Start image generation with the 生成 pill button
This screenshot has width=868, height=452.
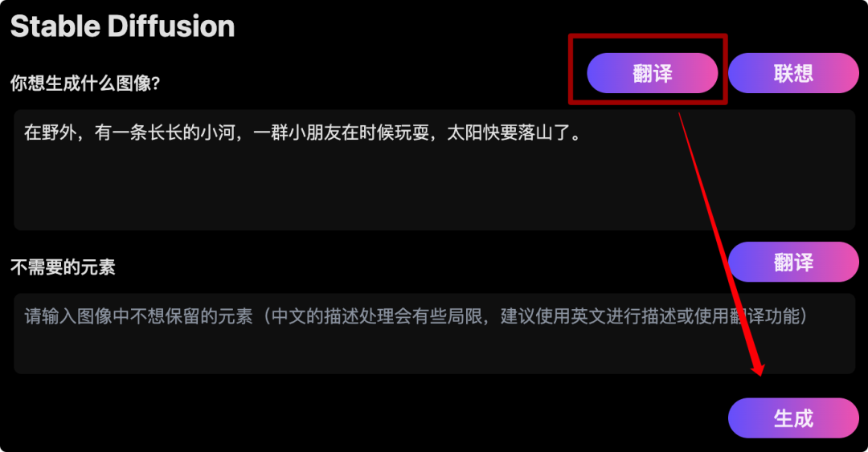coord(793,418)
